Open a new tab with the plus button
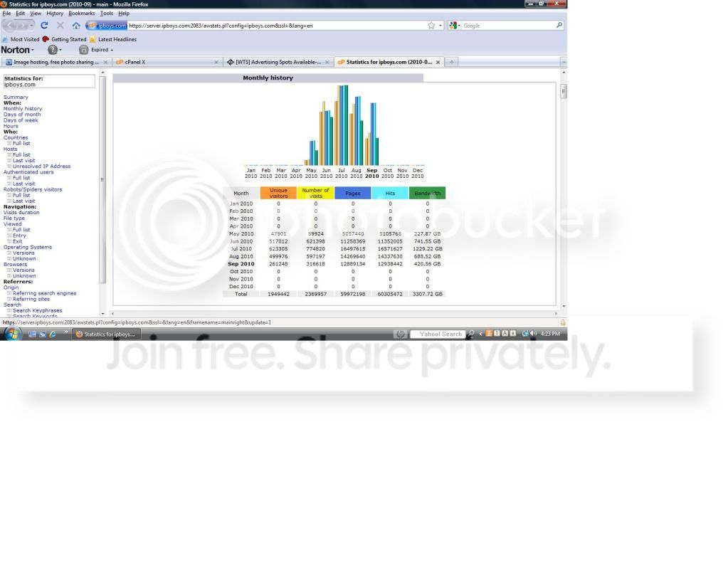The width and height of the screenshot is (728, 565). click(x=451, y=62)
